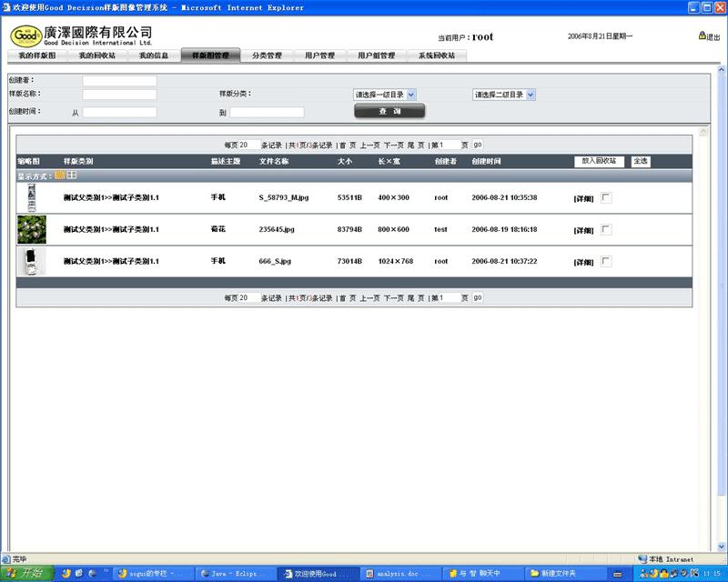Open the 请选择一级目录 dropdown
The image size is (728, 582).
[384, 95]
